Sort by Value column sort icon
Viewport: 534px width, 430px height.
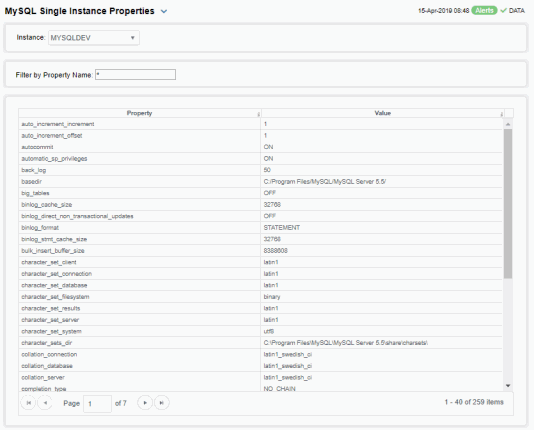click(x=501, y=114)
